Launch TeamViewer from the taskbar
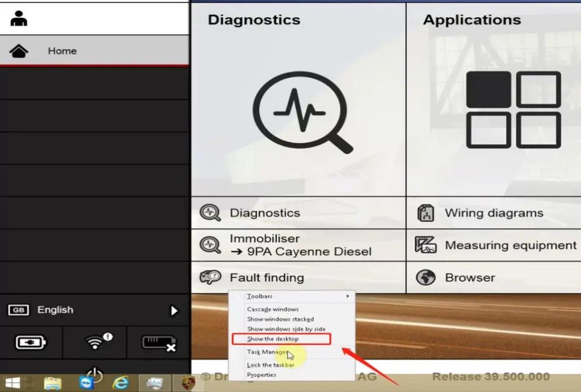The width and height of the screenshot is (581, 392). [87, 383]
